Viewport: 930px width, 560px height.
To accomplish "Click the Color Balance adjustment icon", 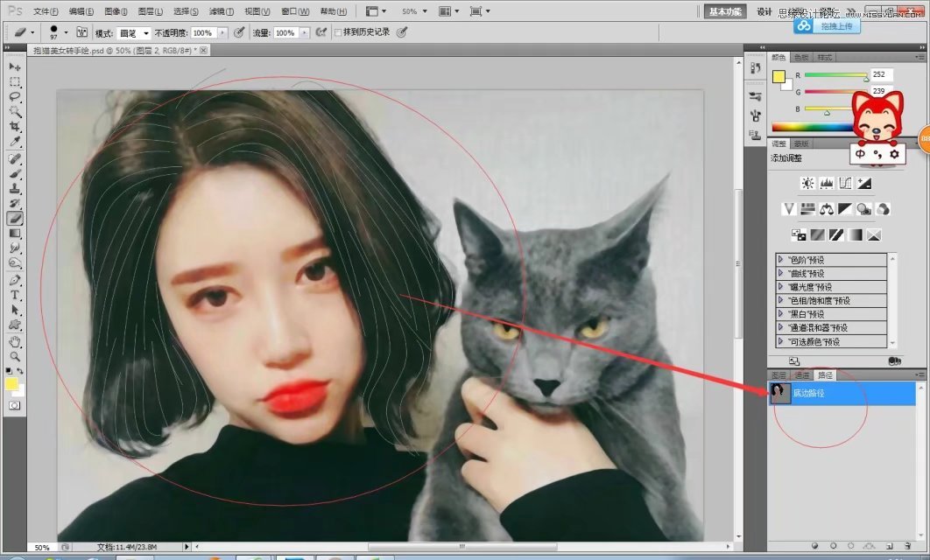I will (826, 208).
